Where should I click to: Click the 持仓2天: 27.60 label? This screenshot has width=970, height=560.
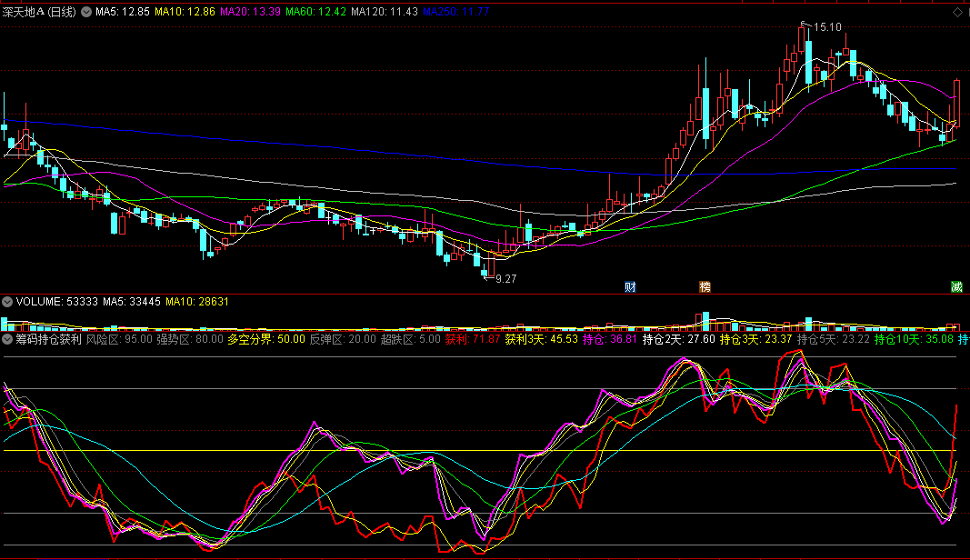click(x=678, y=339)
